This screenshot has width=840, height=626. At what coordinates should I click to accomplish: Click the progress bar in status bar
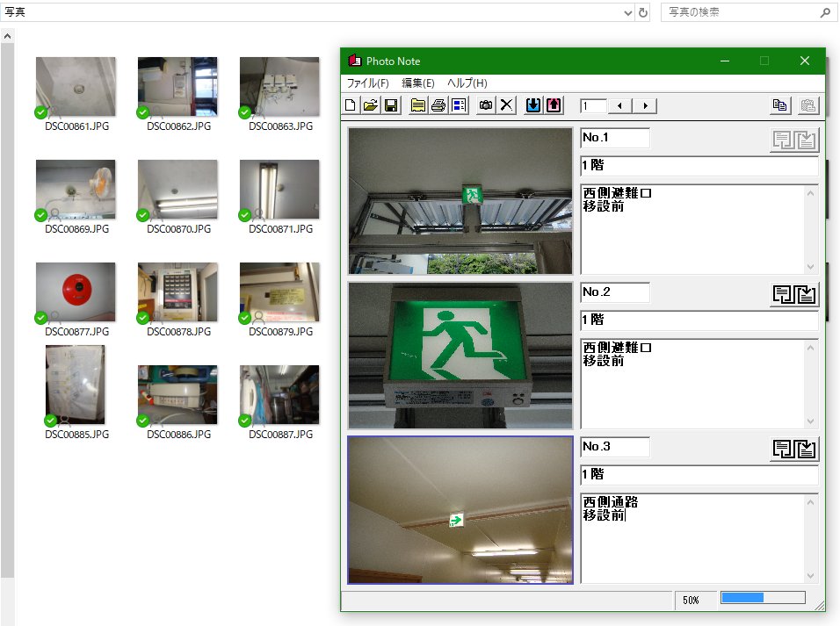[762, 598]
